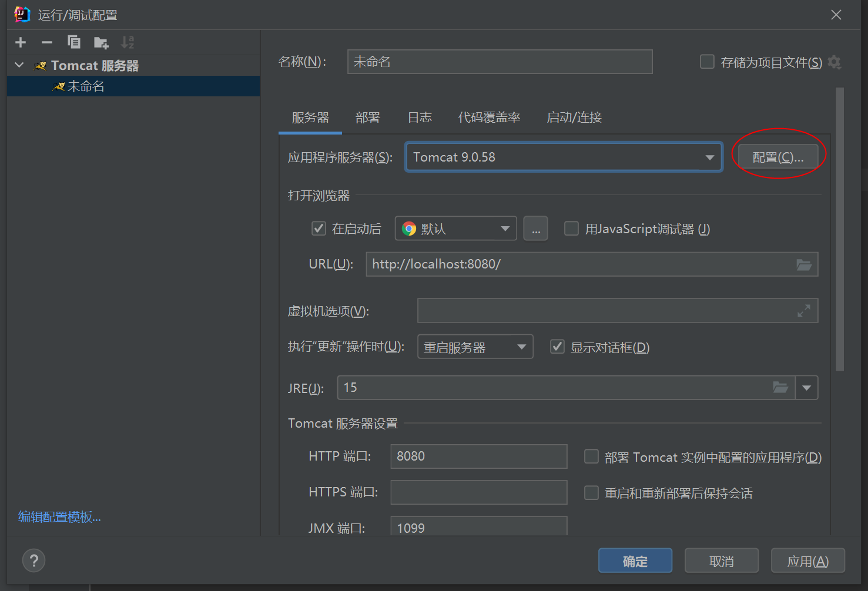This screenshot has width=868, height=591.
Task: Click the HTTPS 端口 input field
Action: (479, 492)
